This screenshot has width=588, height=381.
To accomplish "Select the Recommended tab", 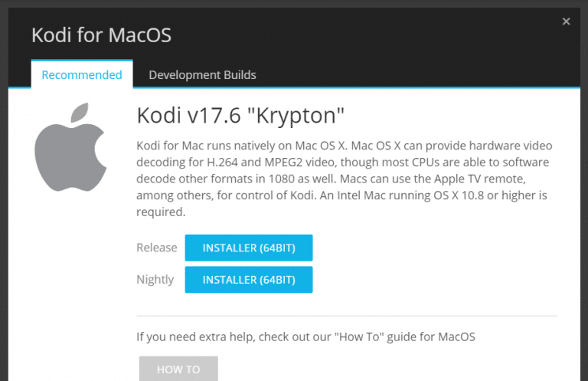I will tap(82, 74).
